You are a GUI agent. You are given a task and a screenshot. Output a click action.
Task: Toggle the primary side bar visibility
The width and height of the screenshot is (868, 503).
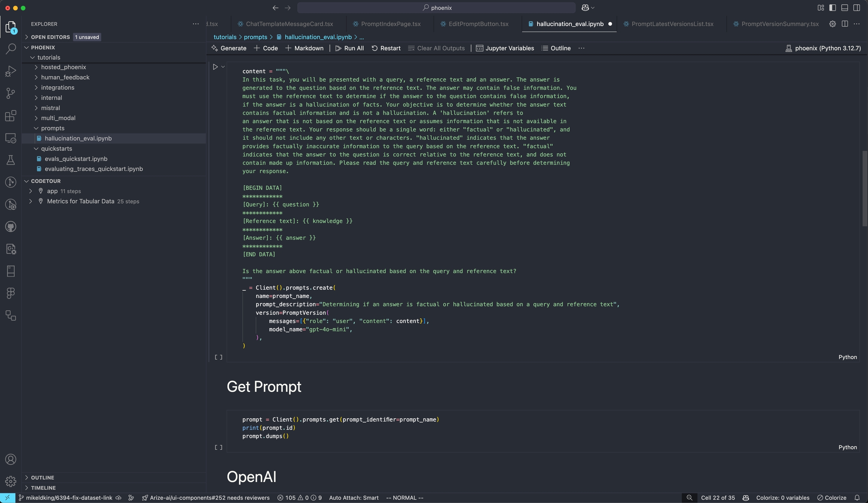[x=833, y=8]
